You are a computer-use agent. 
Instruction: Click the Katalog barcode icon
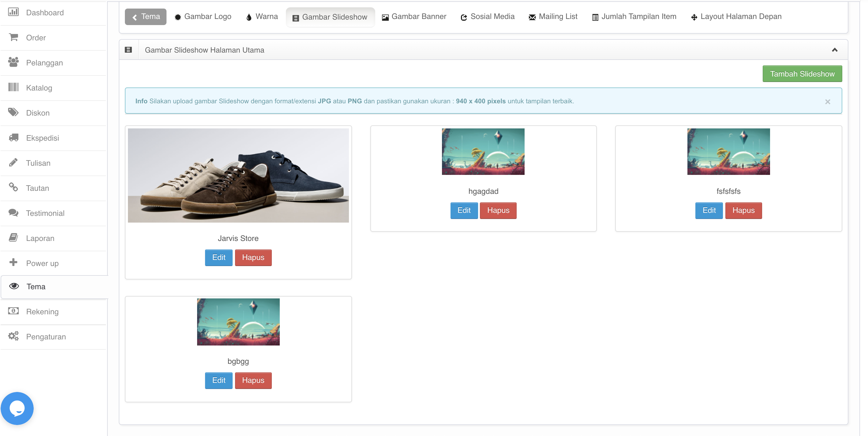(x=13, y=87)
